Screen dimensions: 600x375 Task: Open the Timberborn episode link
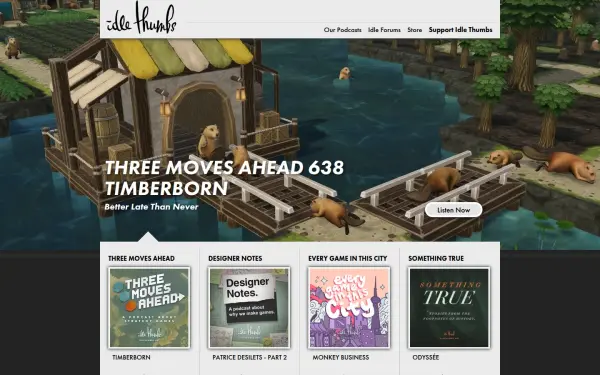point(131,357)
